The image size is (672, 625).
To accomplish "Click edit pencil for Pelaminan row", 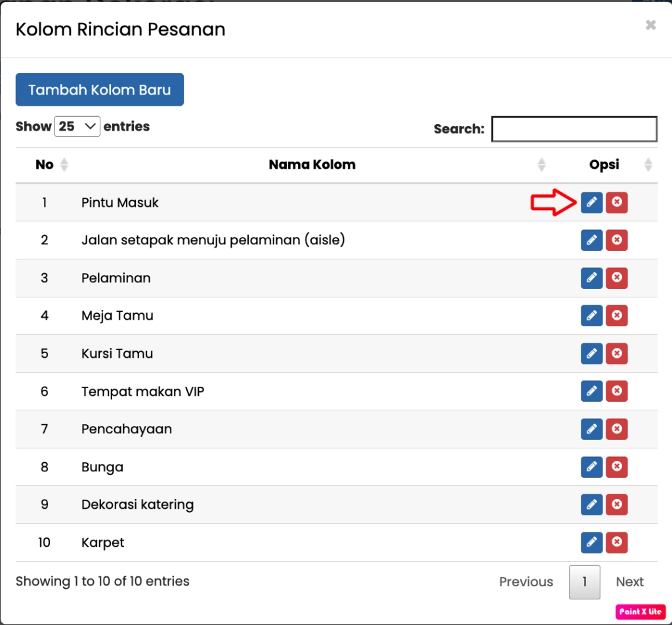I will click(x=591, y=278).
